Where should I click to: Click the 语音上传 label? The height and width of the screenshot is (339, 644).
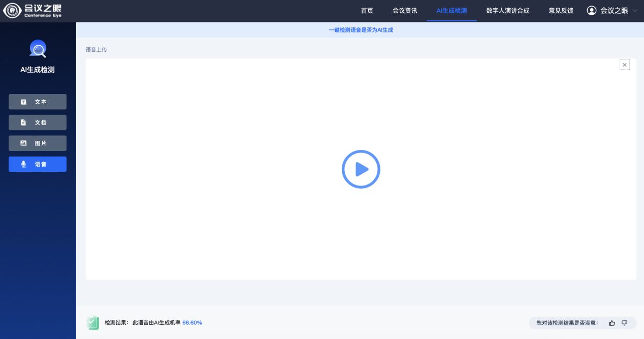pos(96,50)
